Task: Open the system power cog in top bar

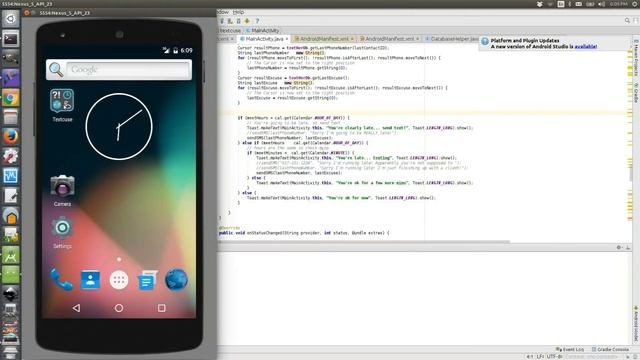Action: point(635,4)
